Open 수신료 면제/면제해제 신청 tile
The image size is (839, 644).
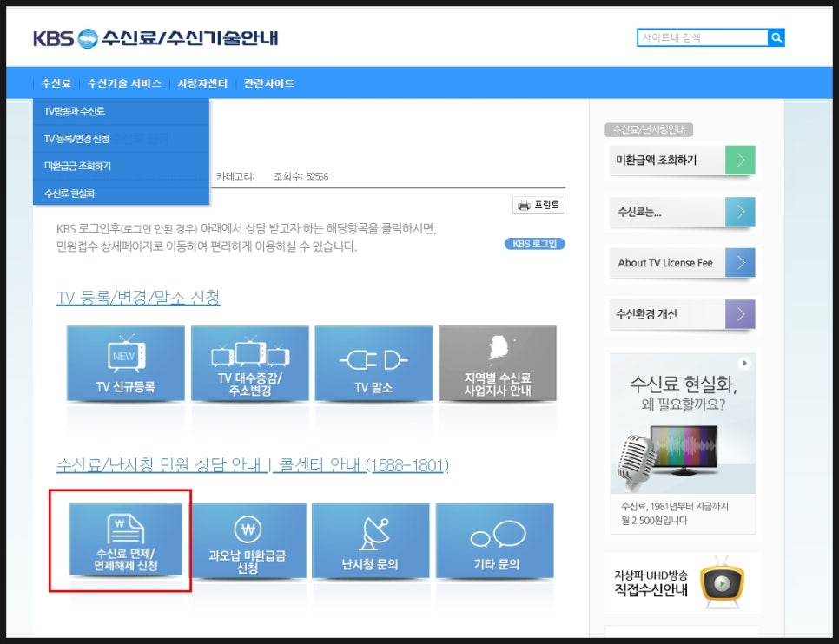coord(126,540)
